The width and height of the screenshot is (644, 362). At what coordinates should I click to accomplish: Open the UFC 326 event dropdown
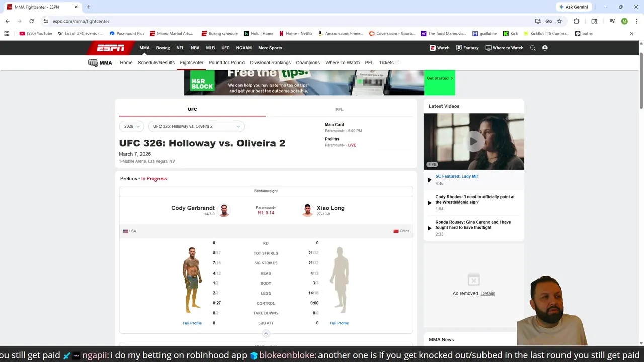pyautogui.click(x=196, y=126)
